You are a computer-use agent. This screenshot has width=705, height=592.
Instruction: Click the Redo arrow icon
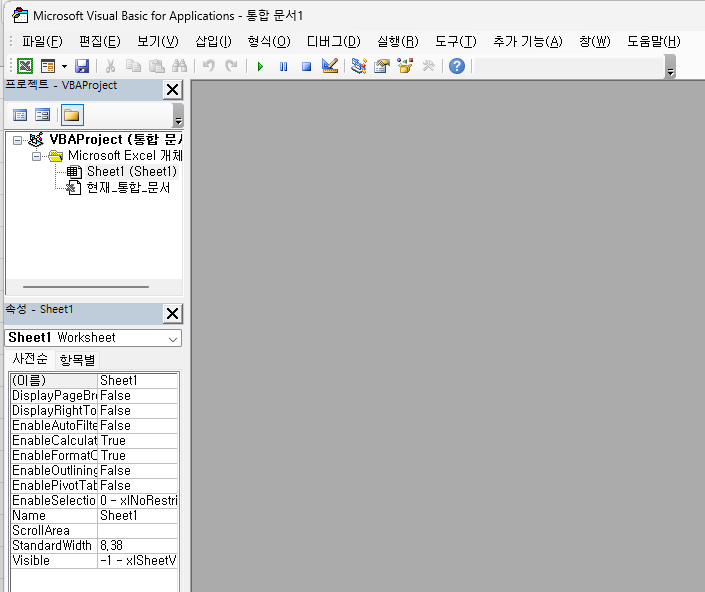(x=232, y=66)
